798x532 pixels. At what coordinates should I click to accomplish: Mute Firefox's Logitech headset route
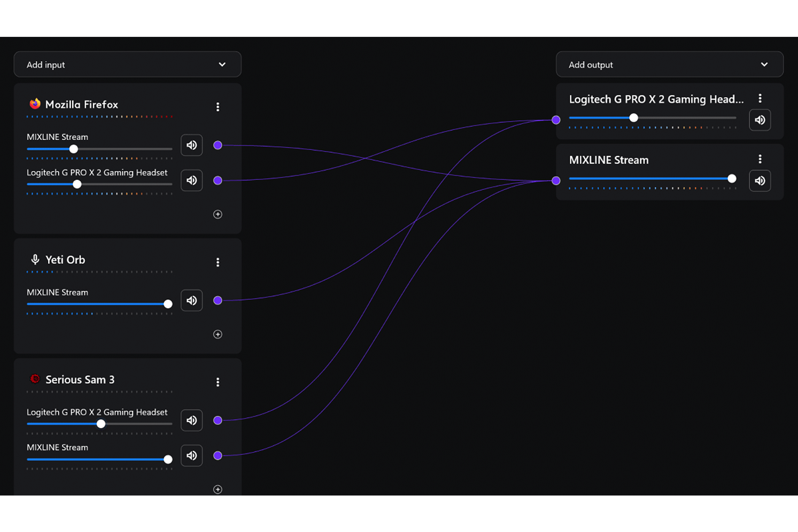[192, 180]
